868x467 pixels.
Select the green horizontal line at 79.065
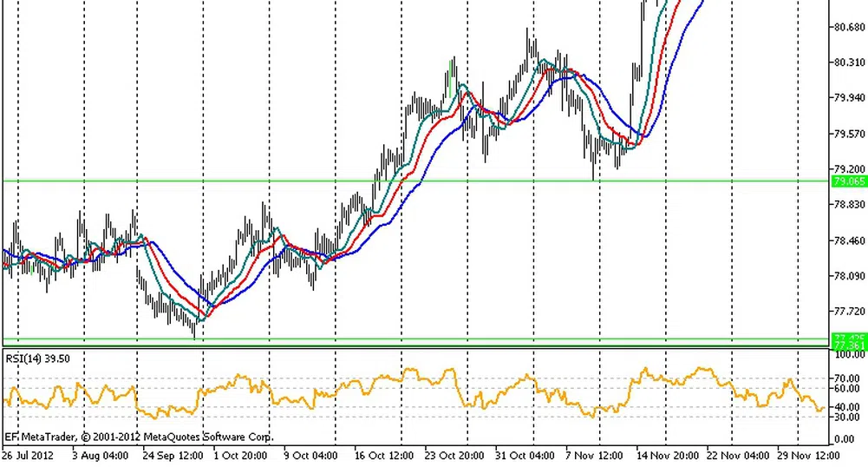(x=260, y=181)
